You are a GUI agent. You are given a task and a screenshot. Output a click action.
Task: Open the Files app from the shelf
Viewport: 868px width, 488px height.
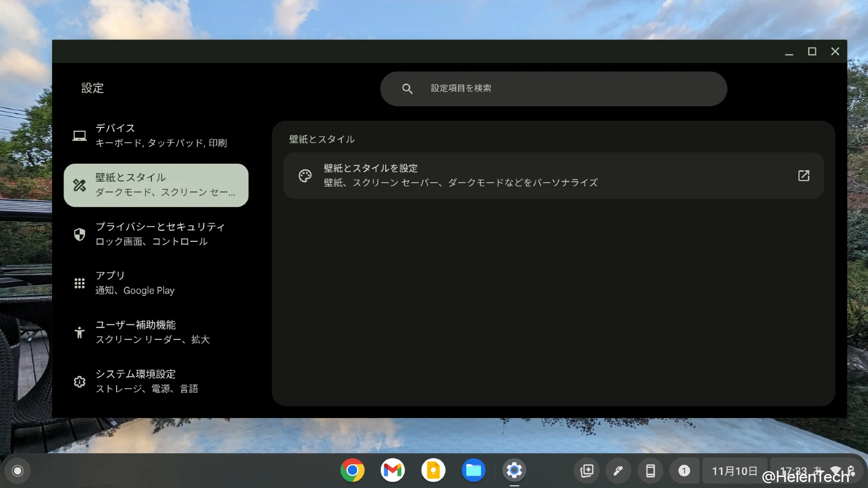click(473, 470)
